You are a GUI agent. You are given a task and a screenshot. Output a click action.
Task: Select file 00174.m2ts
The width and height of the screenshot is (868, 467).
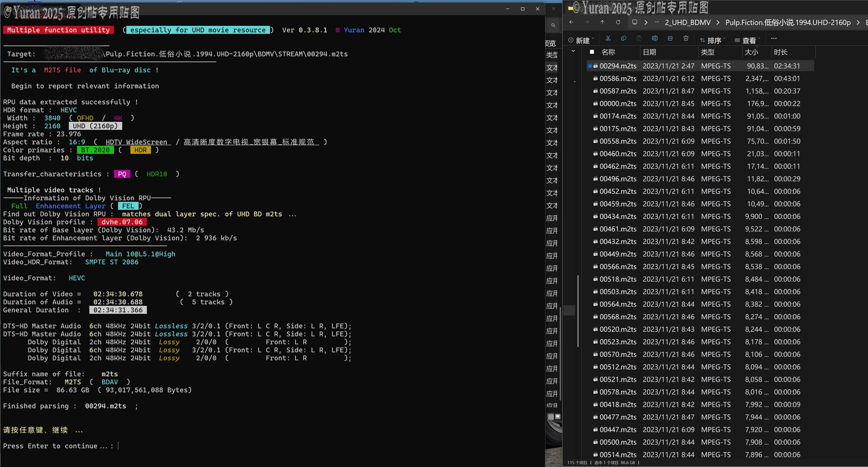click(x=618, y=116)
